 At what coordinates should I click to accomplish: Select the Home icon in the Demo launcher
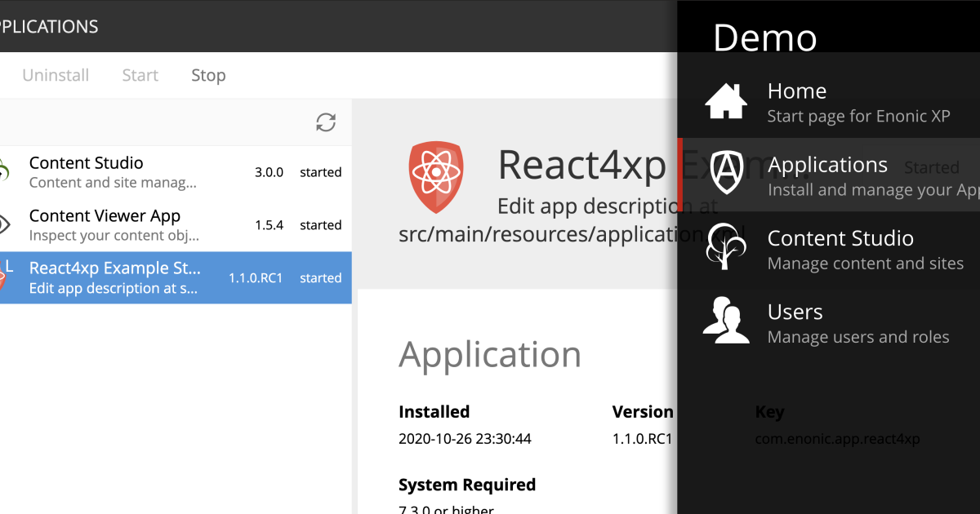click(x=725, y=99)
